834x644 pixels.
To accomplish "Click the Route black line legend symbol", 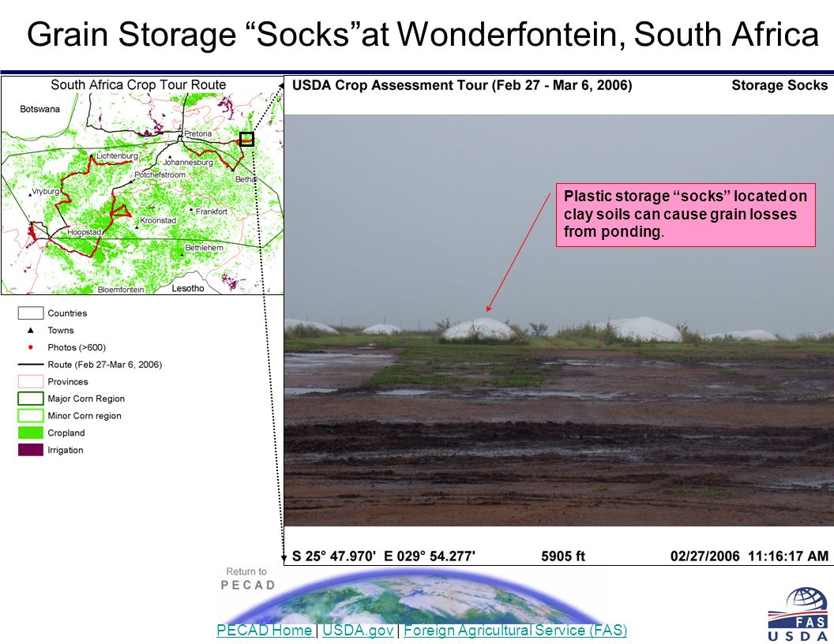I will (x=30, y=365).
